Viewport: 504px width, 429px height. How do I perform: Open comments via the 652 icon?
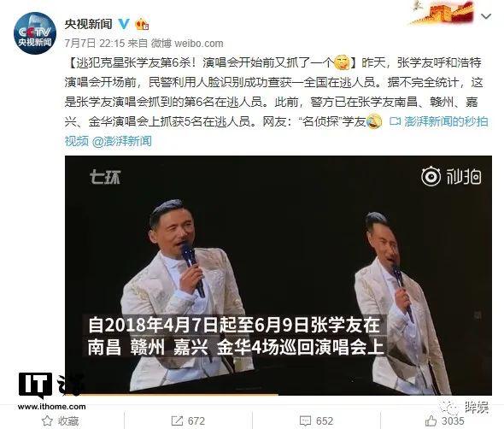tap(305, 420)
